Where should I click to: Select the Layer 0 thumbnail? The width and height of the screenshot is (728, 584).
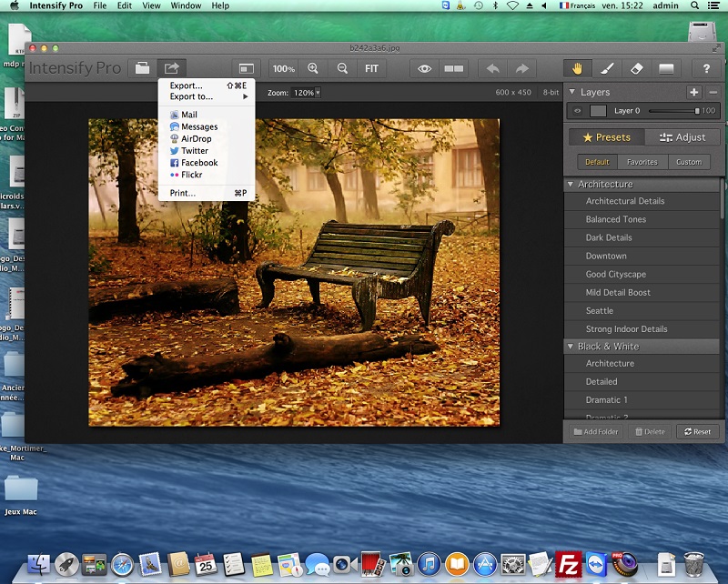click(x=598, y=111)
